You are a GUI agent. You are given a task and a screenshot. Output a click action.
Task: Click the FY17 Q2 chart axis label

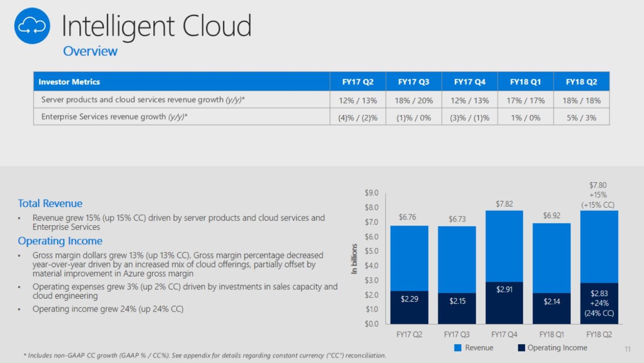click(409, 334)
